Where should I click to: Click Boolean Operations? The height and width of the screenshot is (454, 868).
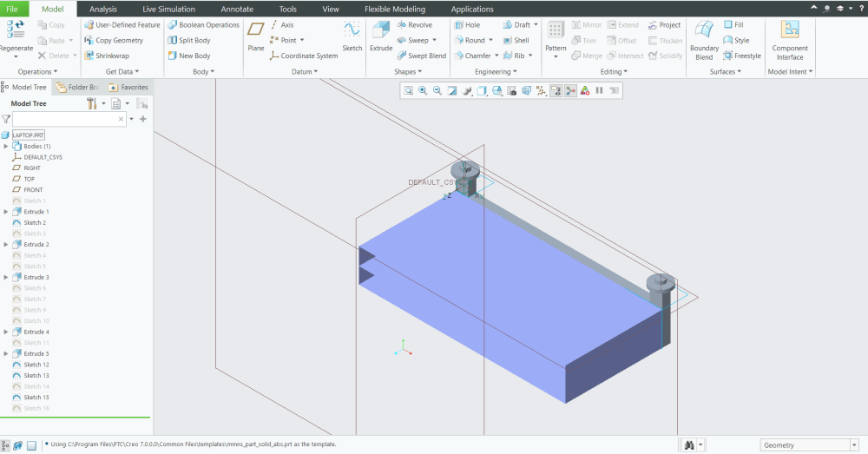(204, 25)
